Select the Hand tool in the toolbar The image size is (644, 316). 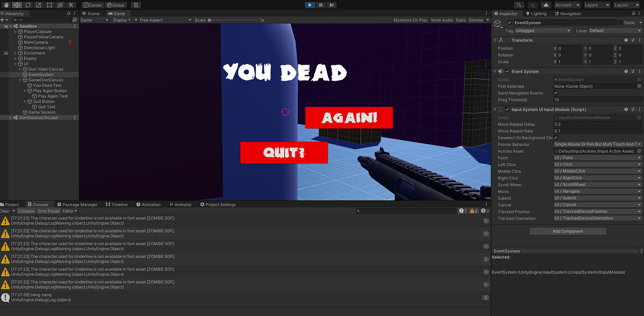tap(7, 5)
